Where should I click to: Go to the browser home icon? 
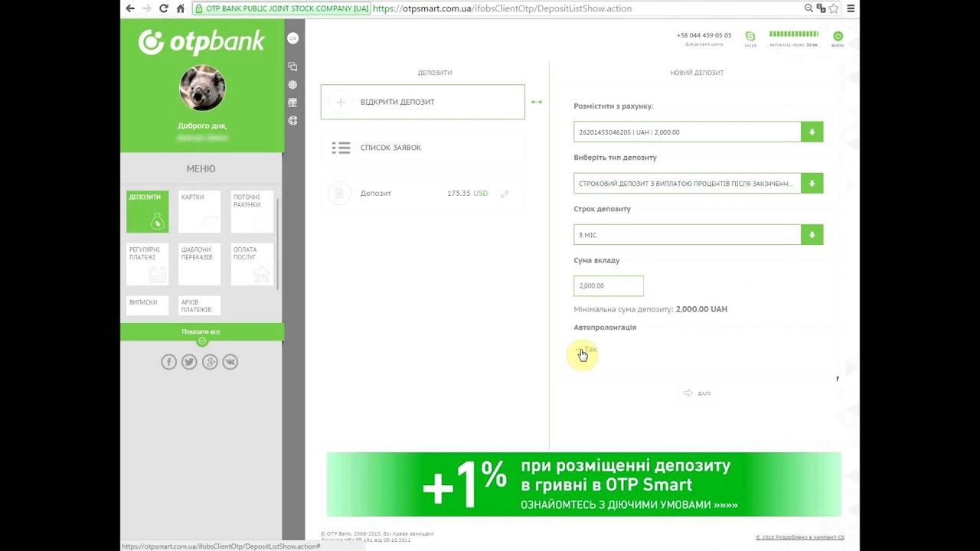pyautogui.click(x=181, y=8)
